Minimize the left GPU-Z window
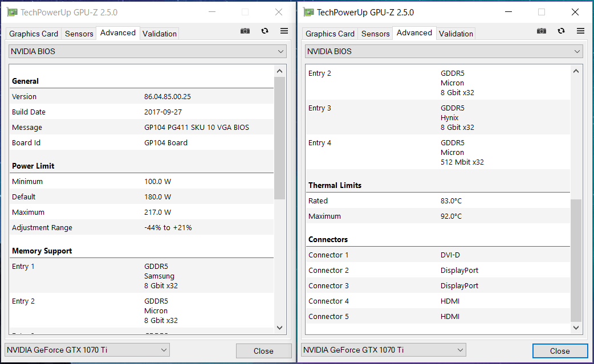 coord(212,12)
